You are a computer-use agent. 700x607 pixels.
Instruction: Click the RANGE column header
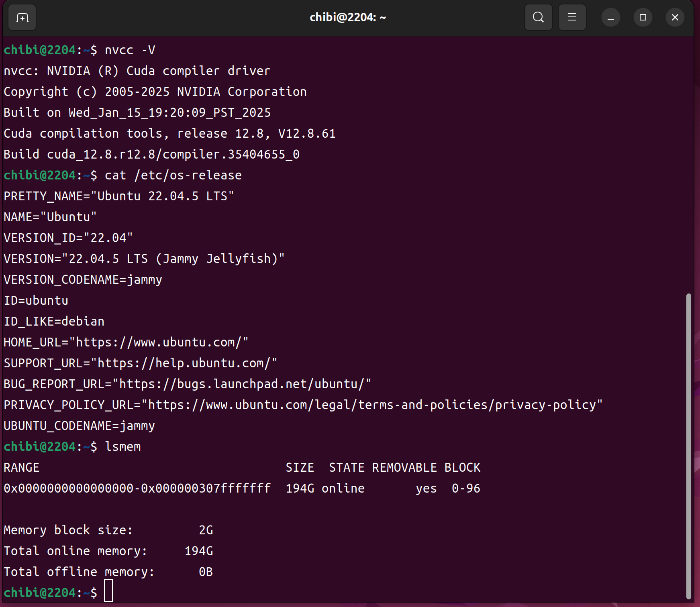click(22, 468)
